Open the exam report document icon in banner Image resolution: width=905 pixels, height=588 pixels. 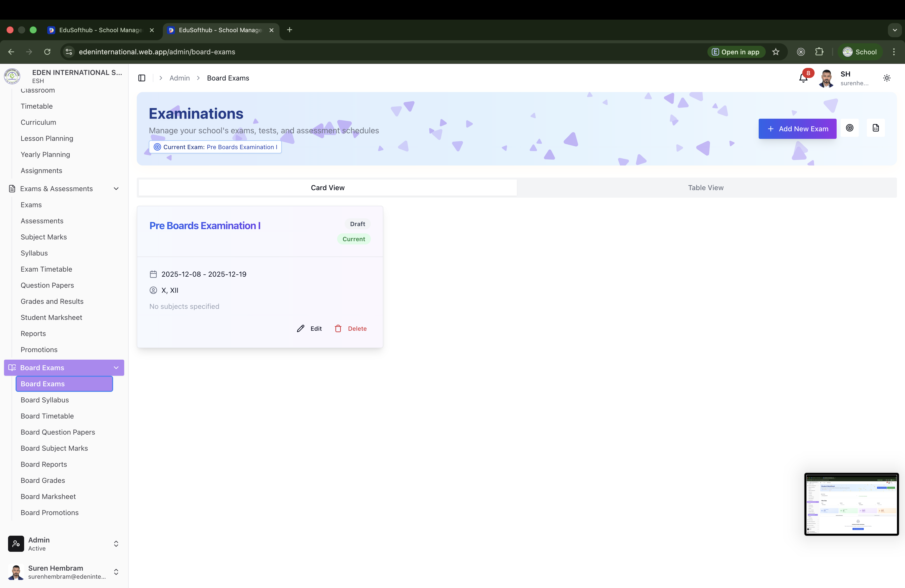(876, 128)
